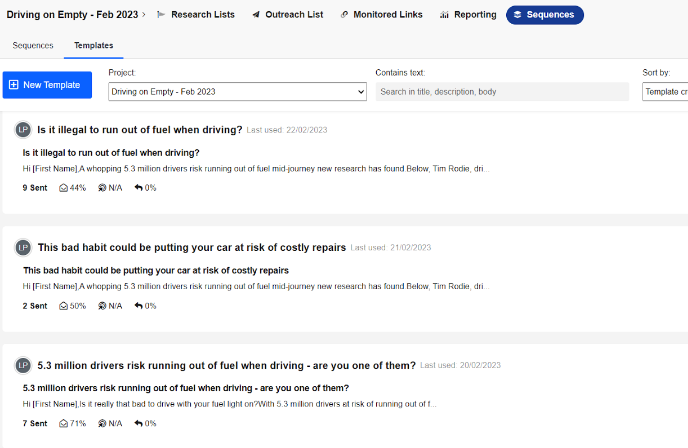Click LP avatar on 'This bad habit' template
The height and width of the screenshot is (448, 688).
coord(23,247)
